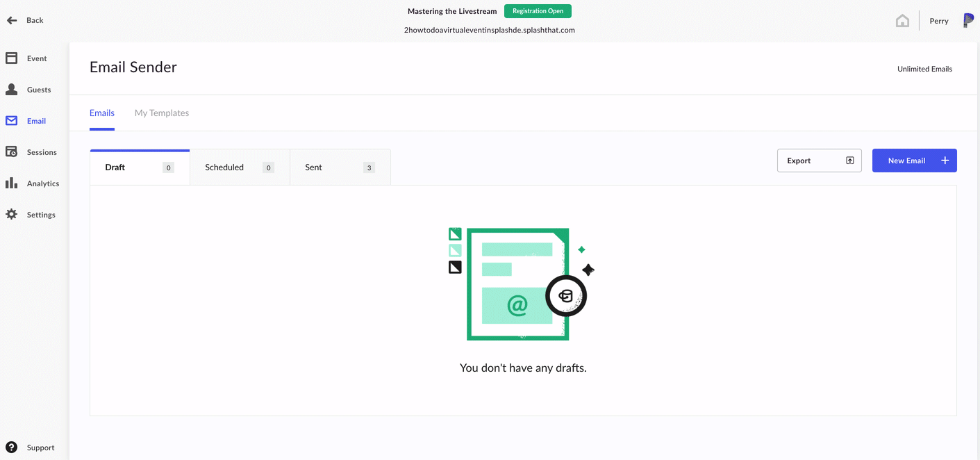Go to home via house icon
980x460 pixels.
(x=902, y=21)
